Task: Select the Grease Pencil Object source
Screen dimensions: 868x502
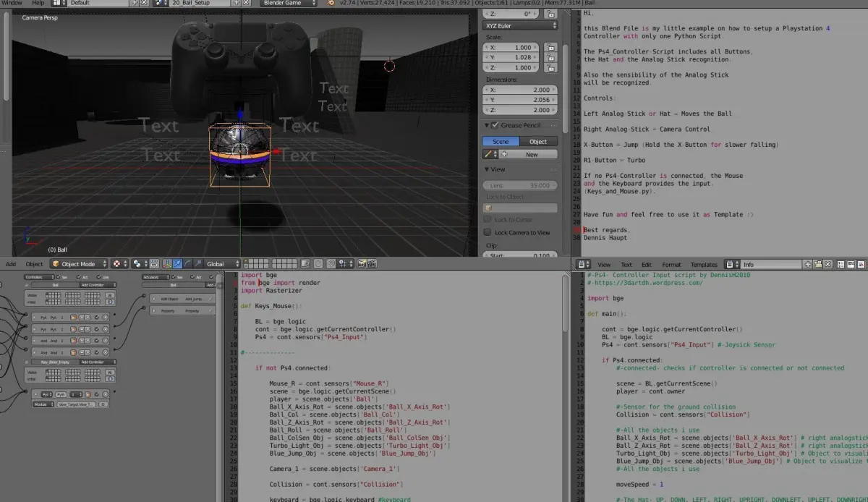Action: pyautogui.click(x=538, y=141)
